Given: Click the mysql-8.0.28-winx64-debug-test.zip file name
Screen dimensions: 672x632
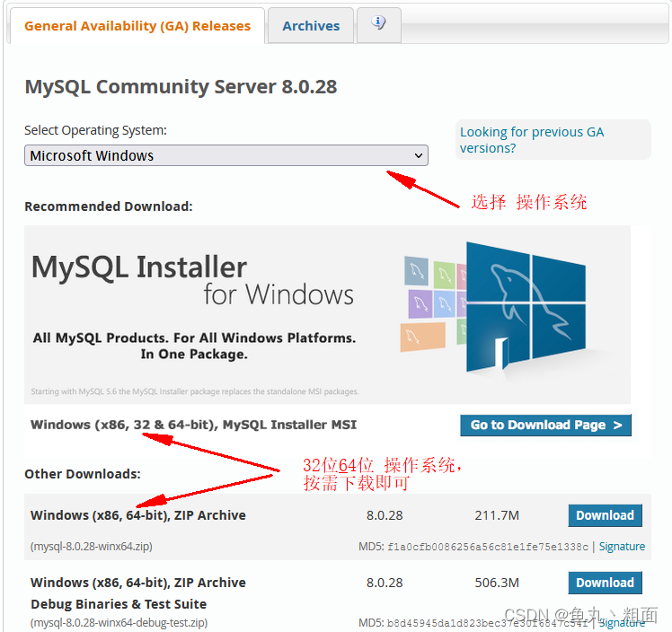Looking at the screenshot, I should (119, 622).
